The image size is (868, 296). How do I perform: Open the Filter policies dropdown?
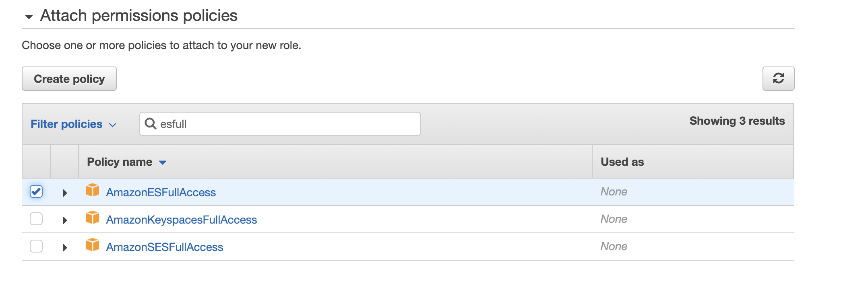pos(73,124)
